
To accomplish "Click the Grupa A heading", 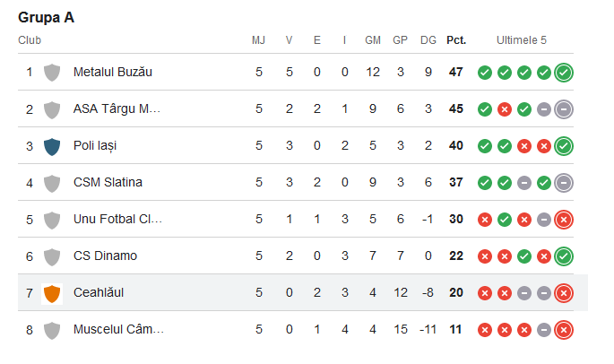I will pos(46,17).
